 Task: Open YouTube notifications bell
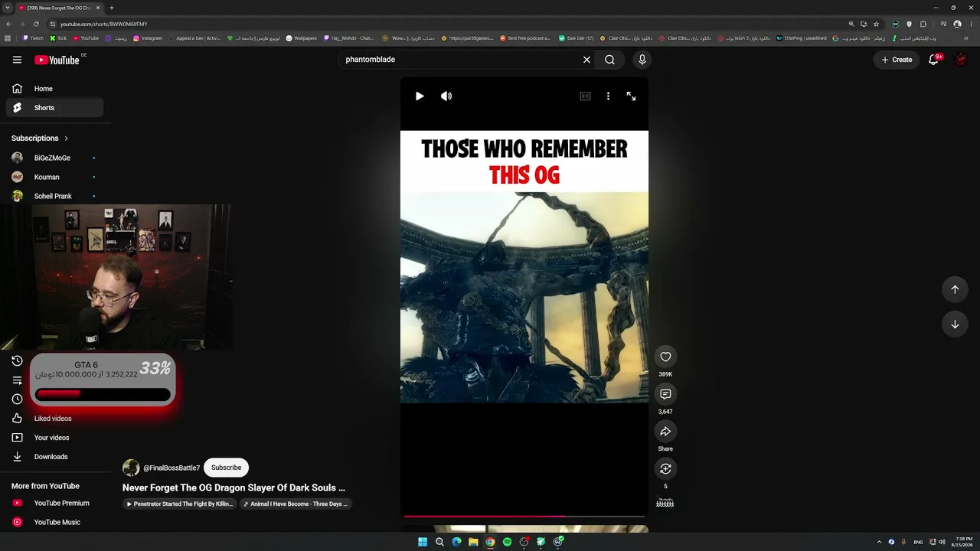(933, 60)
